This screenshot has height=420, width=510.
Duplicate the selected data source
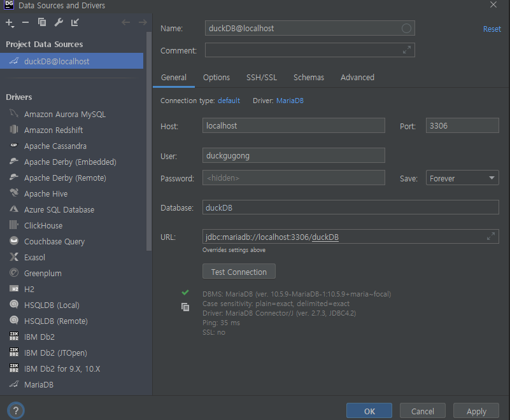coord(42,22)
